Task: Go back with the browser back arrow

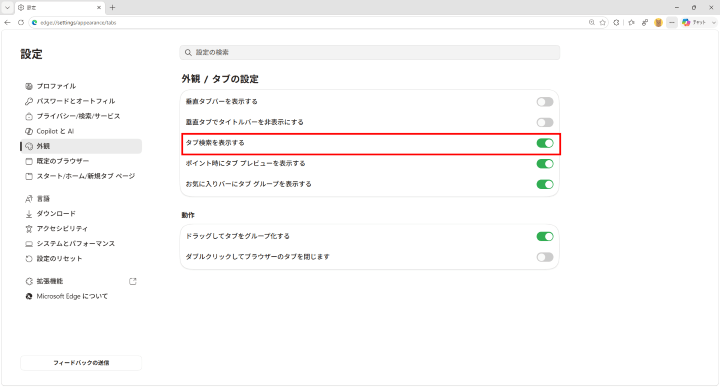Action: (x=7, y=22)
